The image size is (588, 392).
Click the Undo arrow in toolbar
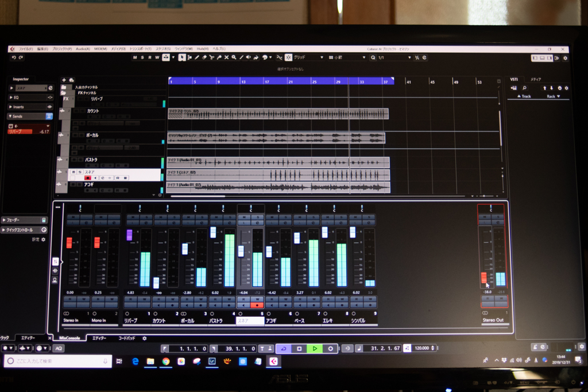coord(14,57)
